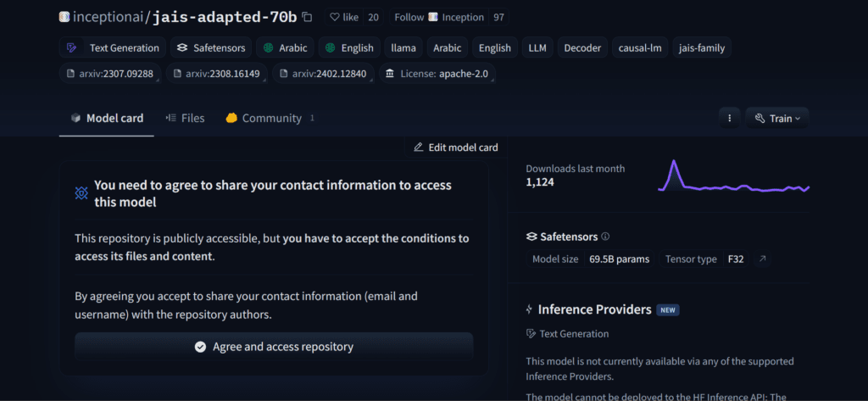Viewport: 868px width, 401px height.
Task: Open the Text Generation link under Inference Providers
Action: (x=567, y=334)
